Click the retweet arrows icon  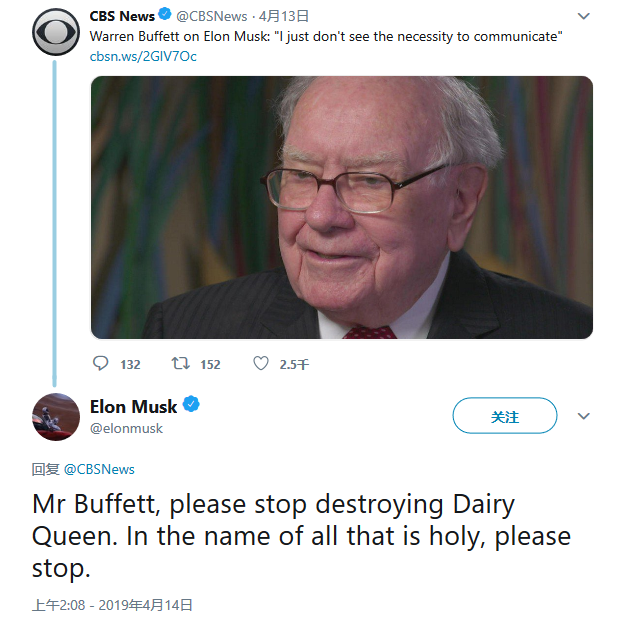pyautogui.click(x=181, y=364)
